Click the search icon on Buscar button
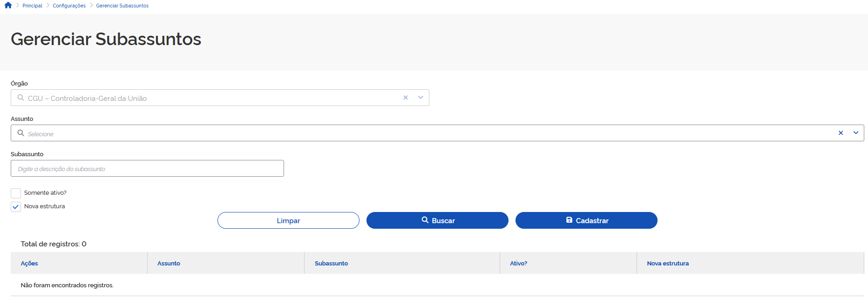The image size is (868, 298). 425,220
